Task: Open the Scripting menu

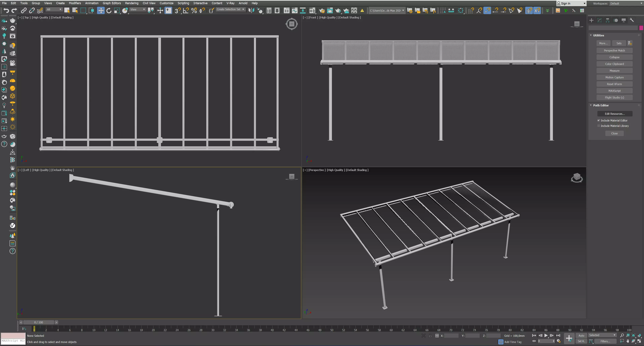Action: coord(183,3)
